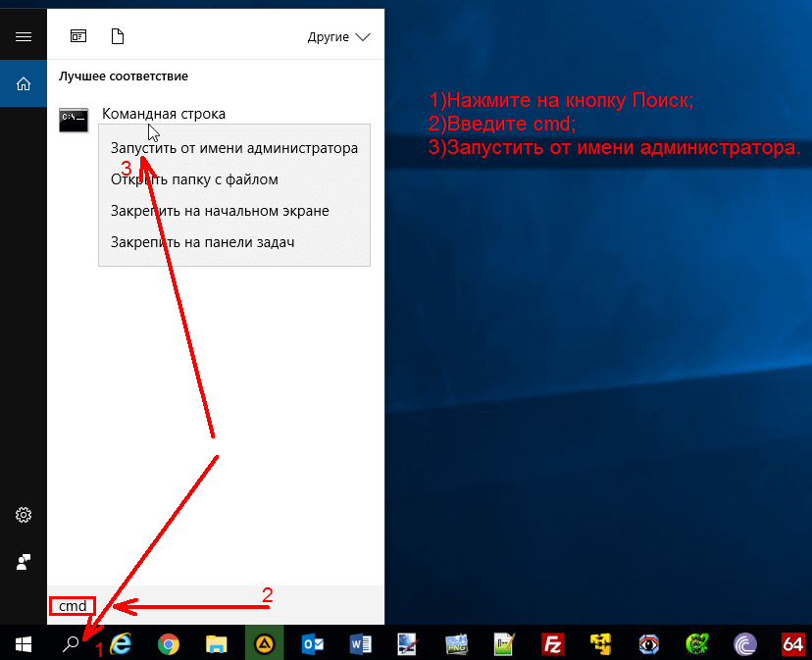
Task: Open the apps filter icon in search panel
Action: pos(78,37)
